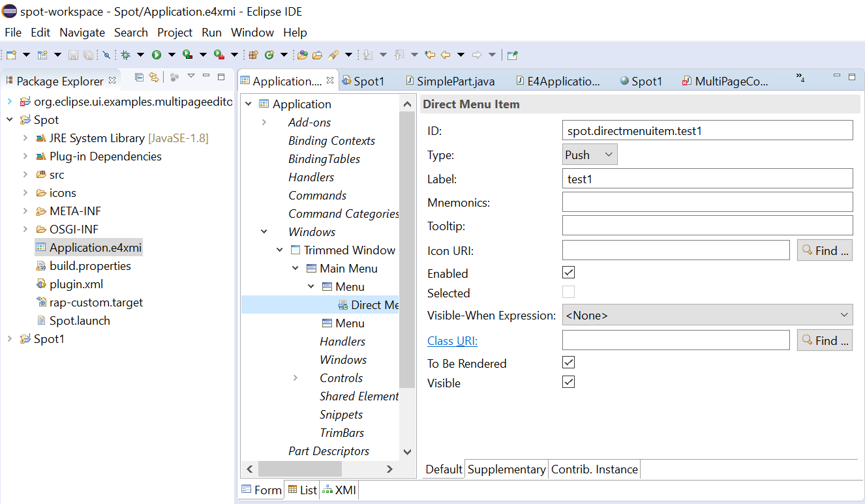Click the Tooltip input field

click(707, 226)
